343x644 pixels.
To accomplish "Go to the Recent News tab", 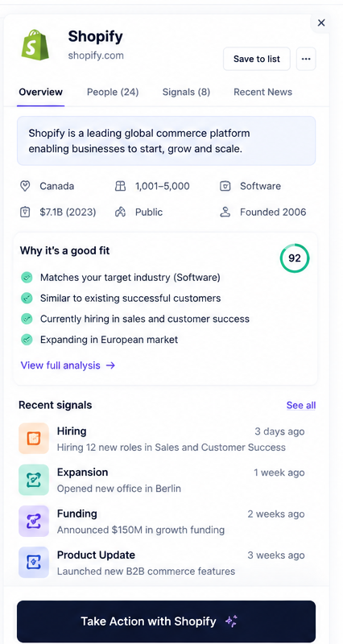I will (263, 92).
